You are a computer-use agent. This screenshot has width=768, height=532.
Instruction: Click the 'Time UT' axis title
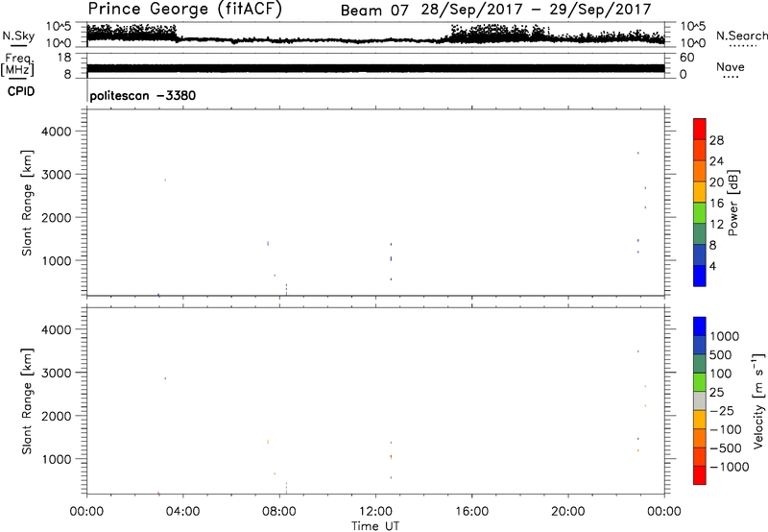click(375, 526)
